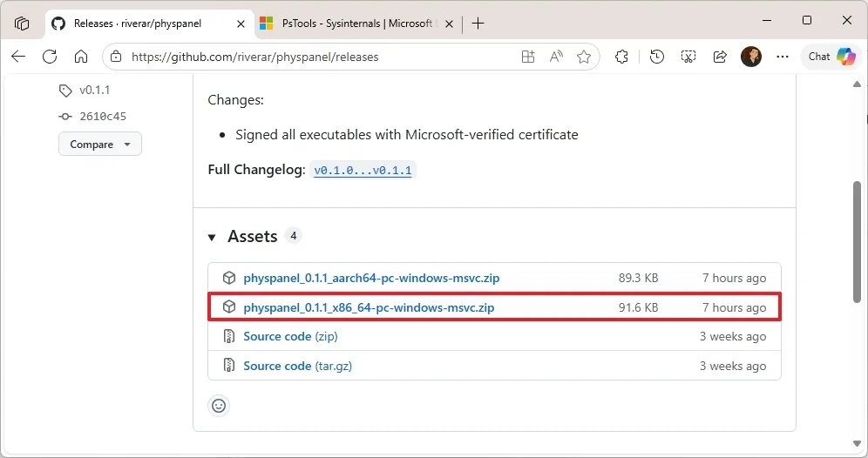Click the browser Back arrow

pyautogui.click(x=18, y=57)
